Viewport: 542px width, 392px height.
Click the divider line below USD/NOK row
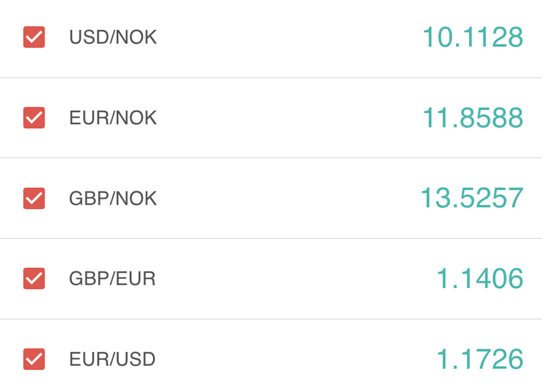[271, 78]
